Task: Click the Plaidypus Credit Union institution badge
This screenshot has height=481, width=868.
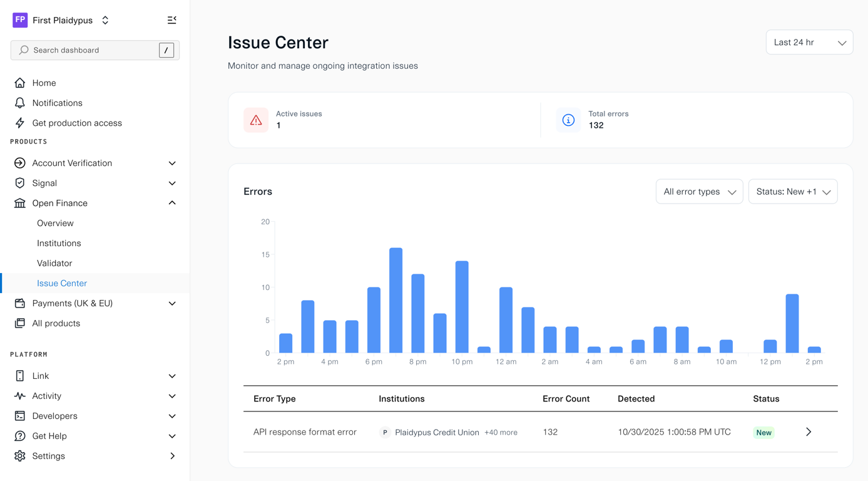Action: click(x=385, y=432)
